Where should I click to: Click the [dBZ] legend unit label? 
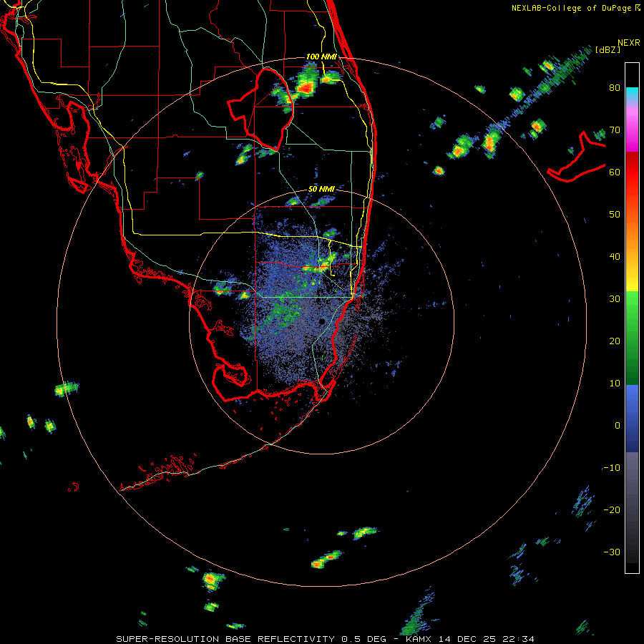(608, 49)
